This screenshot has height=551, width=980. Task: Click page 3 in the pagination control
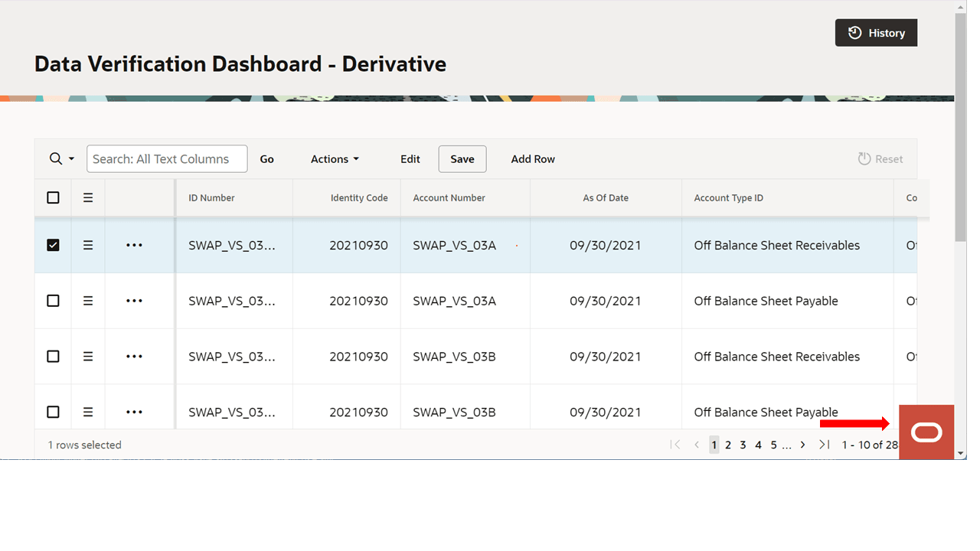click(742, 444)
